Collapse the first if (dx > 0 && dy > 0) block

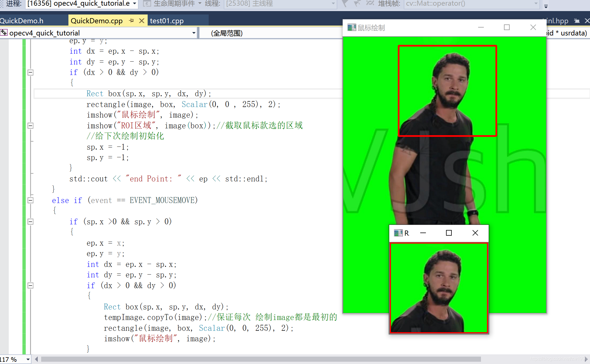(31, 72)
